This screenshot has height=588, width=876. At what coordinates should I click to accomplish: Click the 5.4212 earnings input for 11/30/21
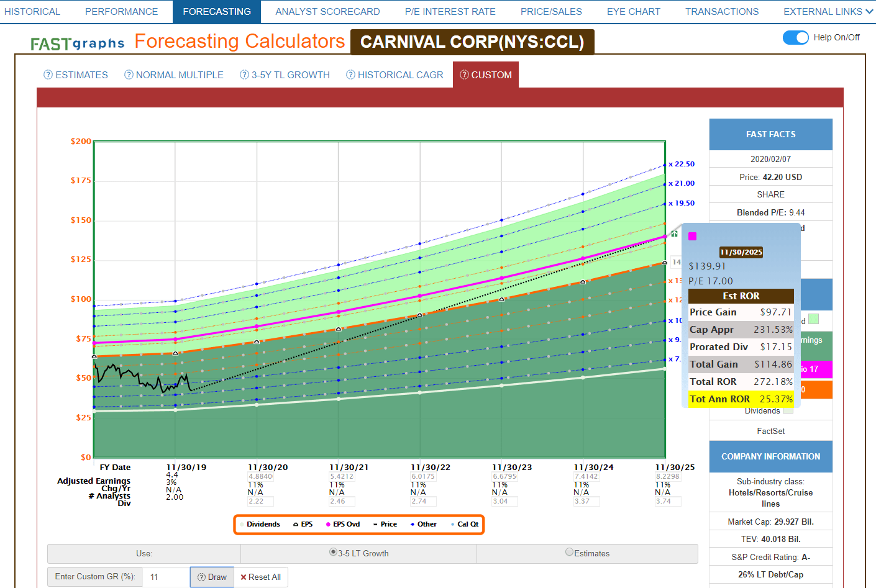(342, 477)
